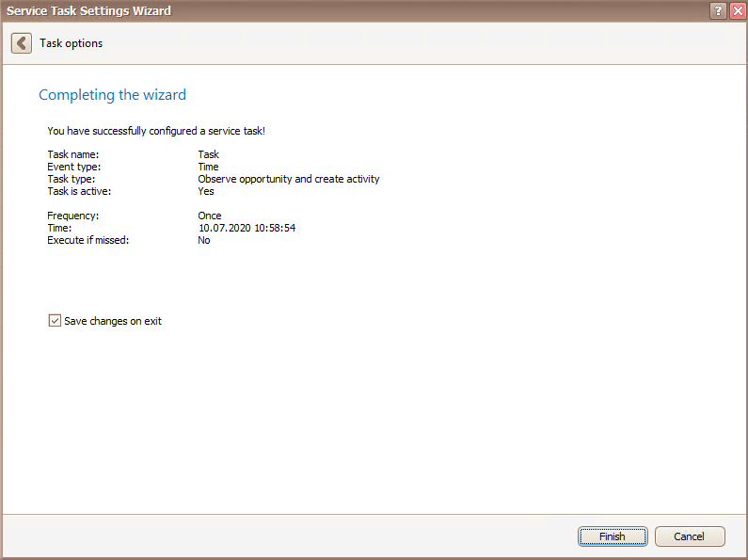Click the 'Task name:' label
This screenshot has width=748, height=560.
click(73, 154)
